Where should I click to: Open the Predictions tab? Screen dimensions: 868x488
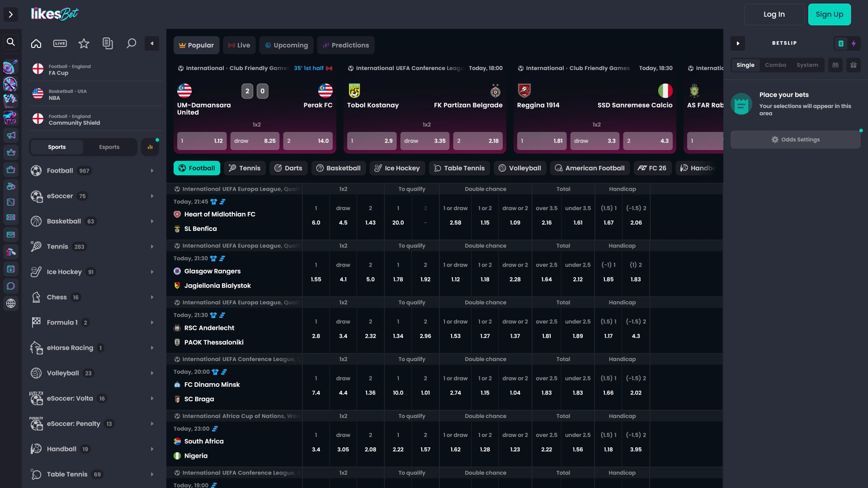[x=346, y=45]
